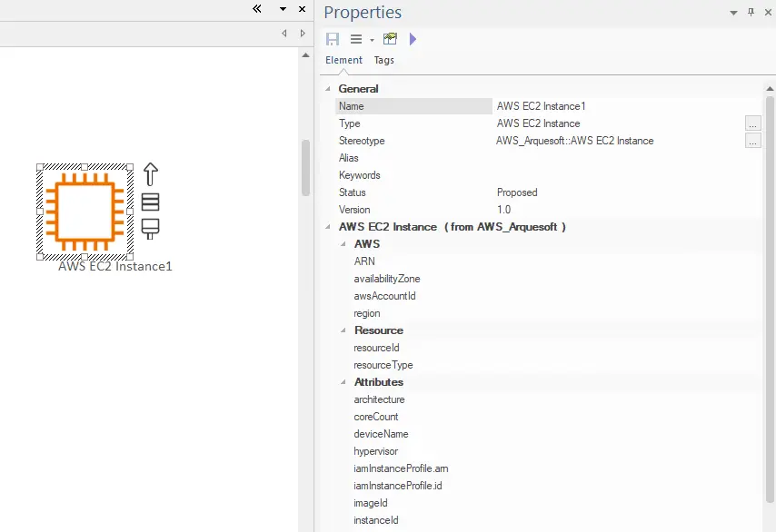Select the imageId property
Screen dimensions: 776x532
click(x=370, y=503)
